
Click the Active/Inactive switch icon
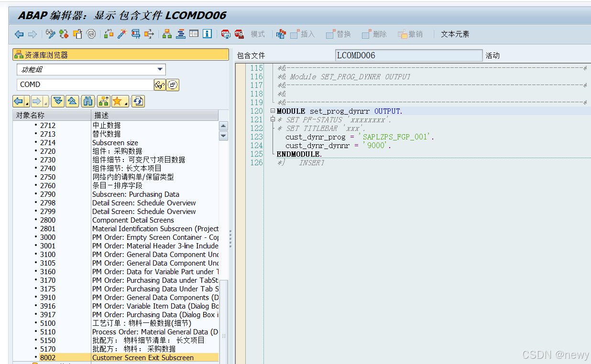(64, 34)
